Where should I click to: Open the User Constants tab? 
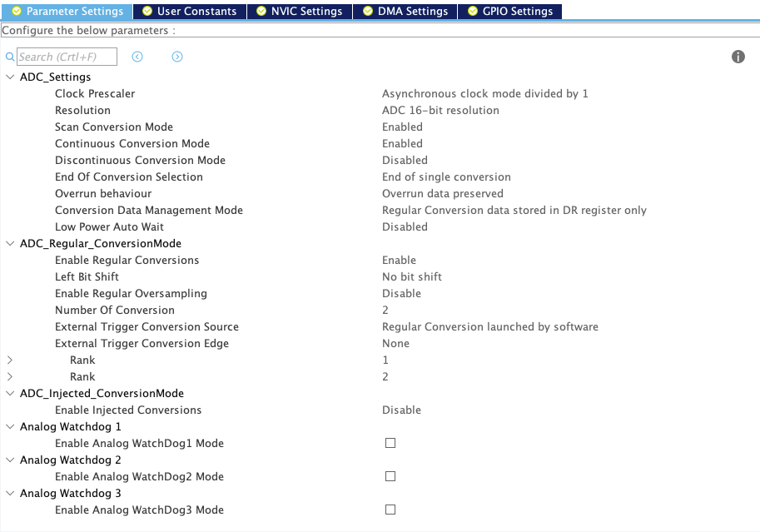pyautogui.click(x=190, y=11)
